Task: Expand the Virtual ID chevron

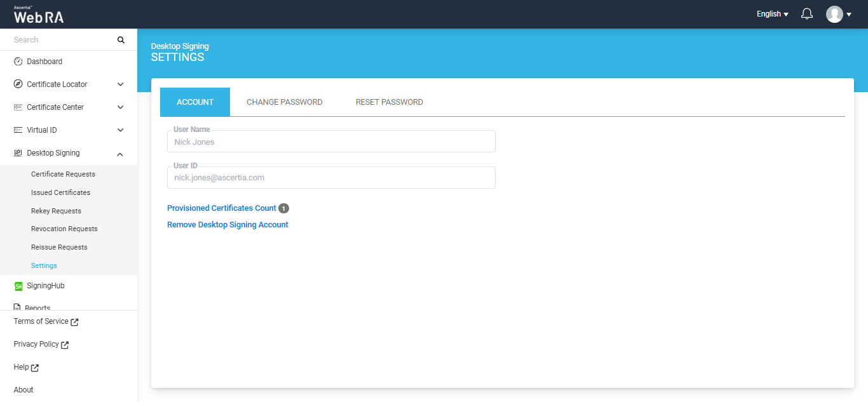Action: [x=120, y=130]
